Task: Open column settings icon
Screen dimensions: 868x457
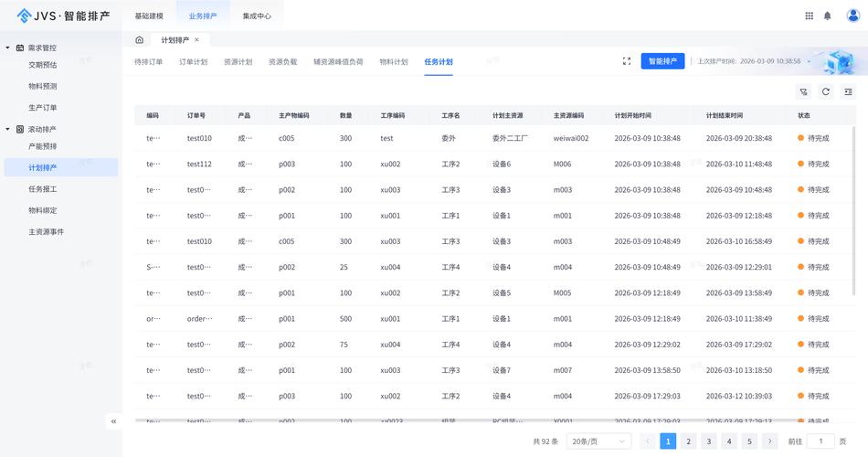Action: pyautogui.click(x=848, y=92)
